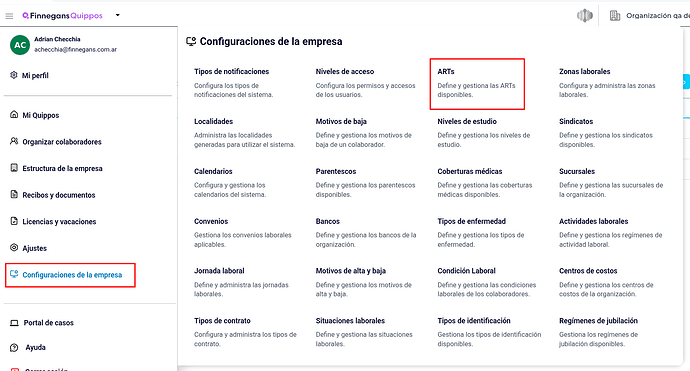Click the voice assistant waveform icon
This screenshot has width=690, height=371.
click(x=584, y=16)
